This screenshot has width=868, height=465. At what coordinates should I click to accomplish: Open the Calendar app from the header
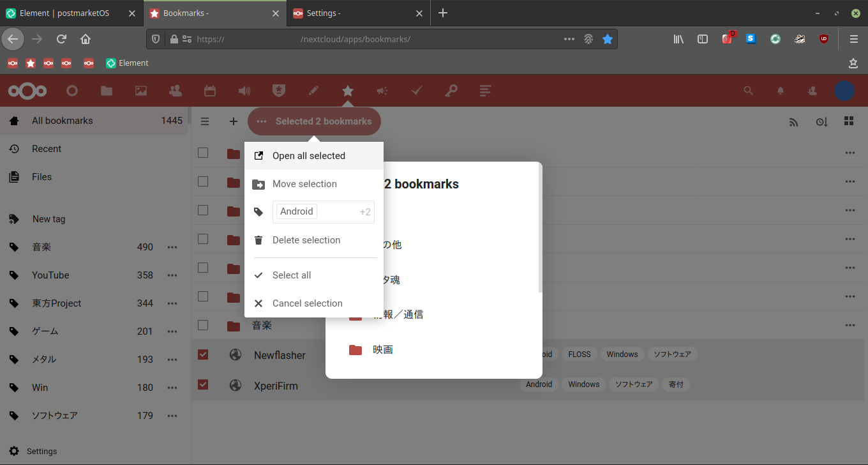pos(209,91)
